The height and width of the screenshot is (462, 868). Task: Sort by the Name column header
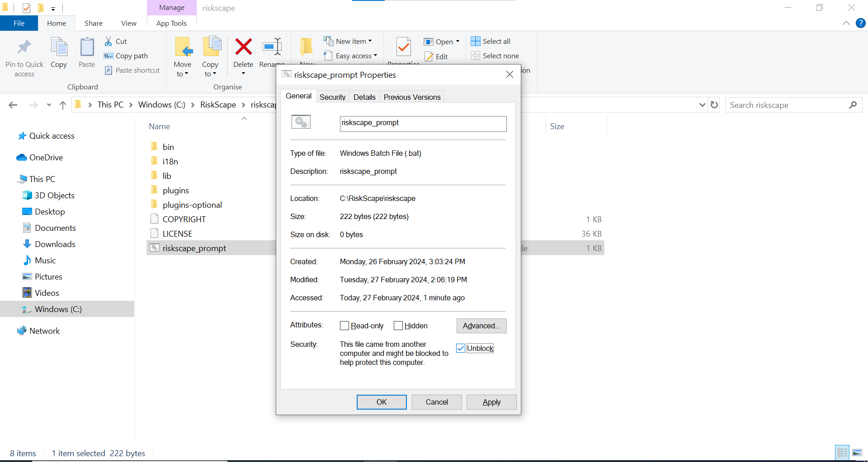click(x=160, y=126)
